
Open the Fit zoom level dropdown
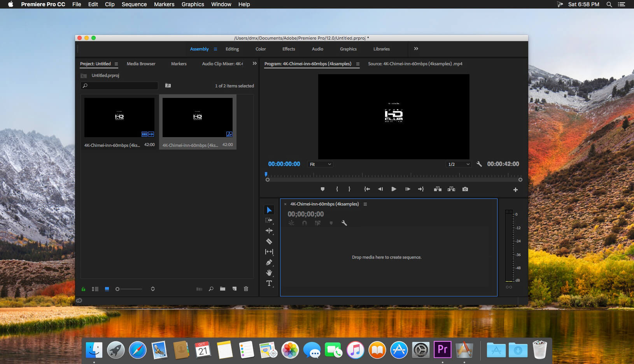[320, 164]
